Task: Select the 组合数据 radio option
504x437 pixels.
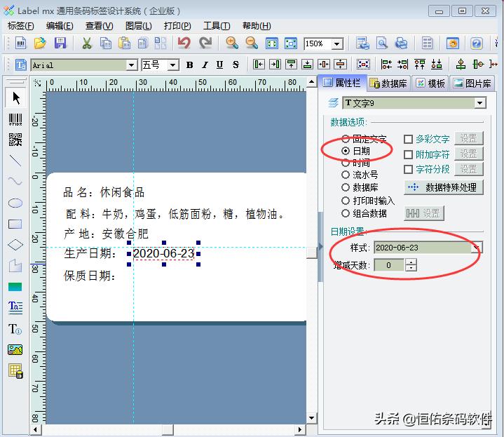Action: point(346,213)
